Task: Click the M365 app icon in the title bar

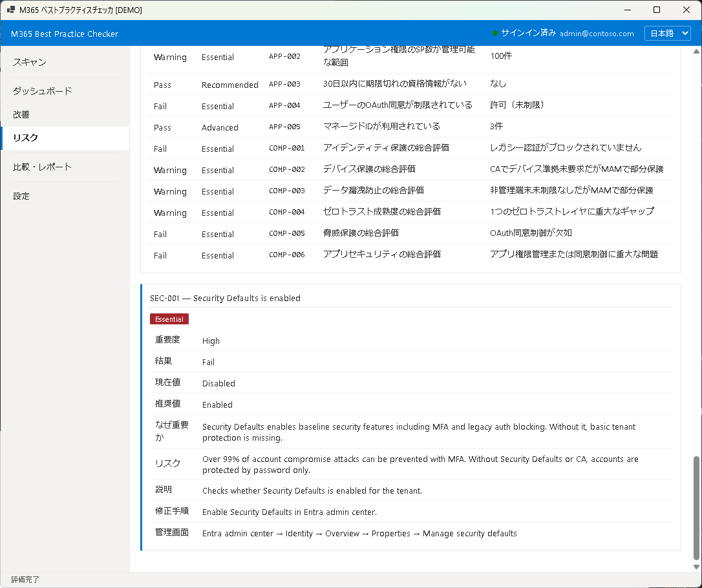Action: (10, 10)
